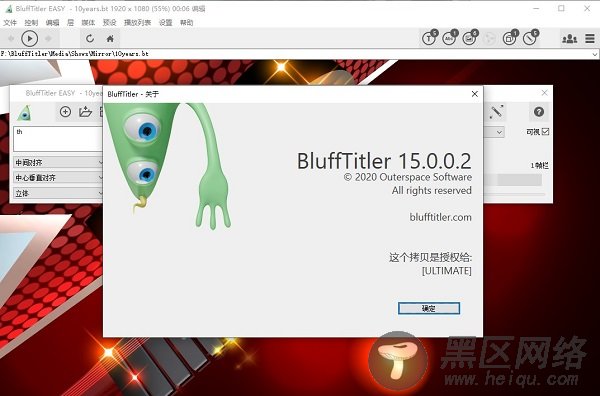600x396 pixels.
Task: Open the 编辑 menu
Action: (x=52, y=23)
